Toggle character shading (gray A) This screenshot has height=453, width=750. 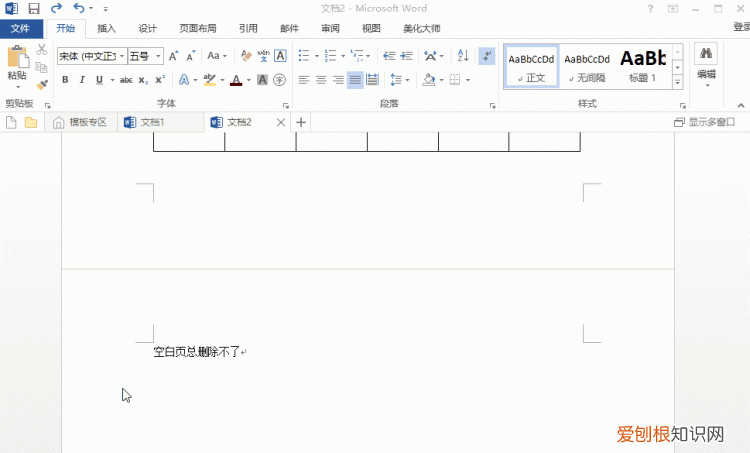(262, 80)
